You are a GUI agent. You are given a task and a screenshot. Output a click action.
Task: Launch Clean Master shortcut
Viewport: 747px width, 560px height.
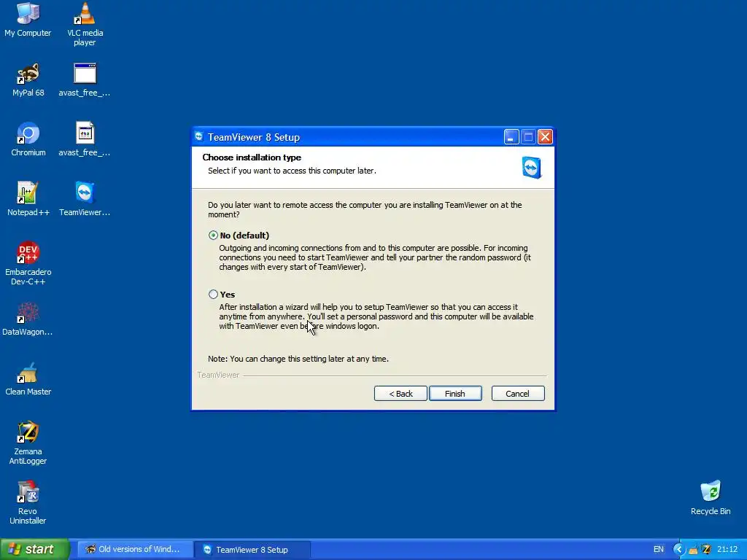(x=28, y=379)
